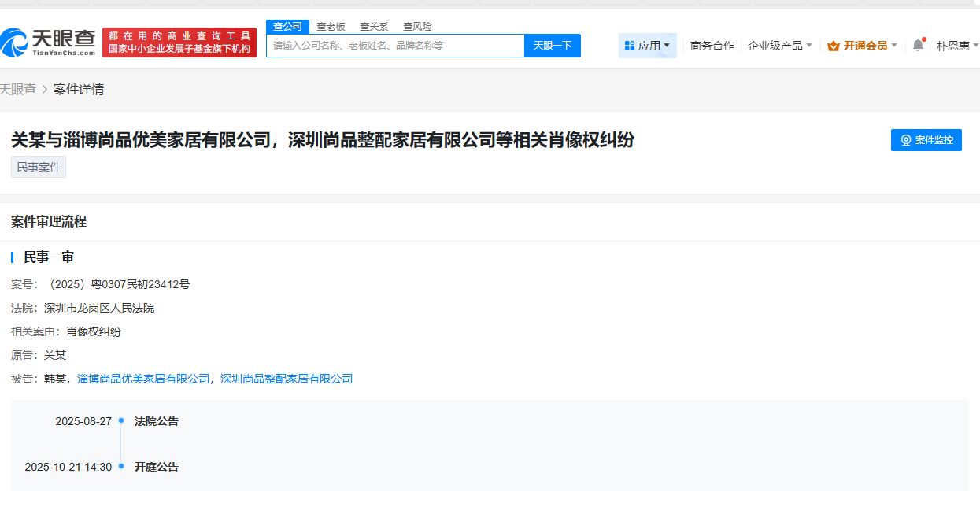Select the 案件审理流程 heading

pos(49,221)
